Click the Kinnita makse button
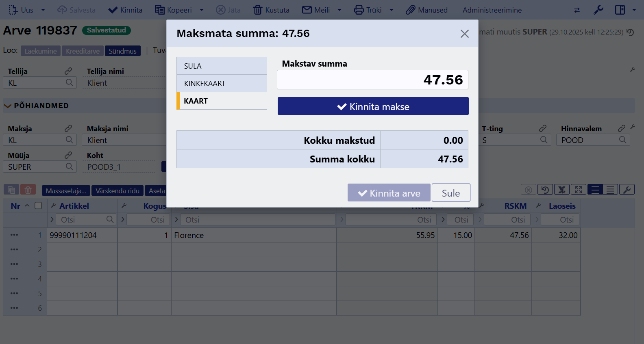Screen dimensions: 644x344 373,106
